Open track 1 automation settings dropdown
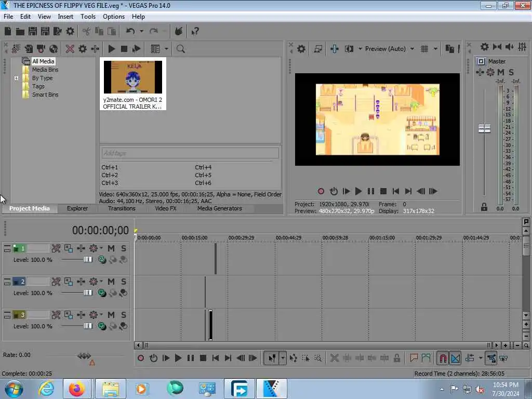Viewport: 532px width, 399px height. (101, 248)
